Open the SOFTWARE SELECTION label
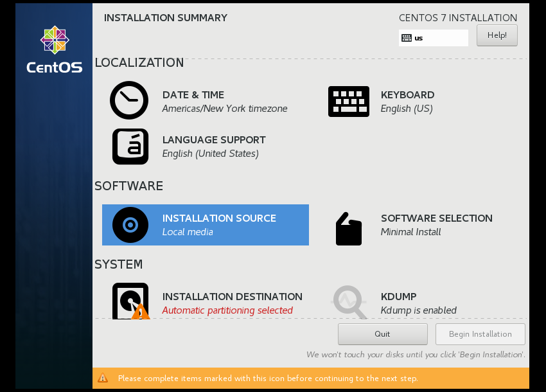 click(437, 218)
